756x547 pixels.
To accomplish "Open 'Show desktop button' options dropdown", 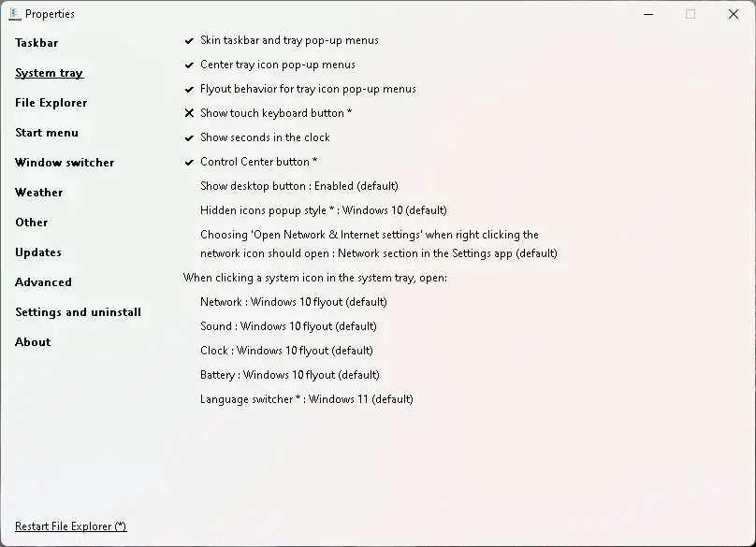I will point(298,186).
